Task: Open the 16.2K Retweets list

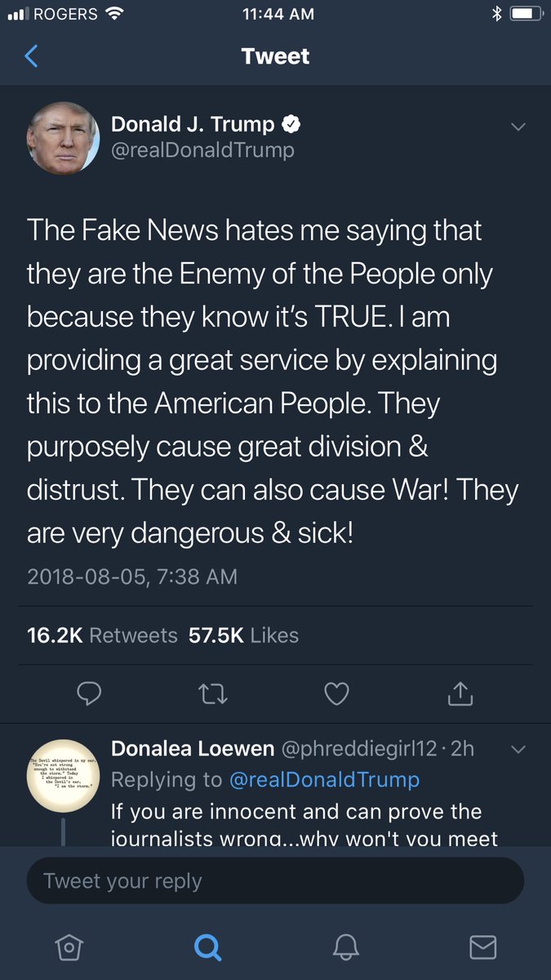Action: coord(102,635)
